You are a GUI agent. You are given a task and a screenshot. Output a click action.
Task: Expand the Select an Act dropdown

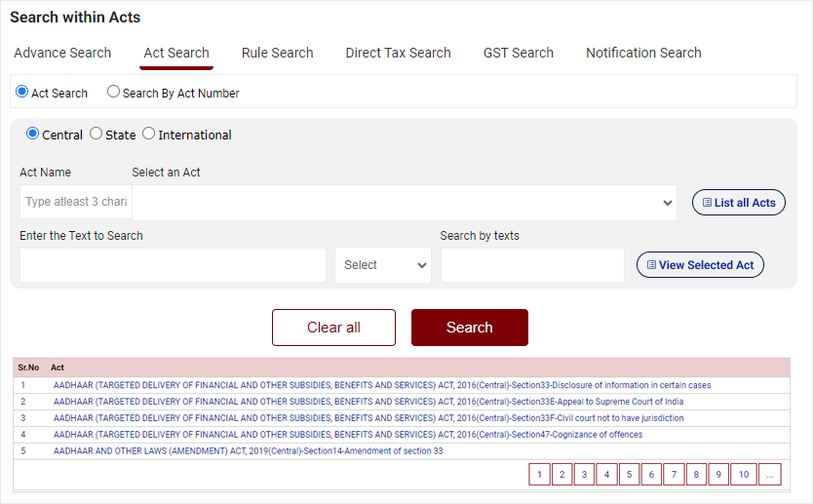405,203
